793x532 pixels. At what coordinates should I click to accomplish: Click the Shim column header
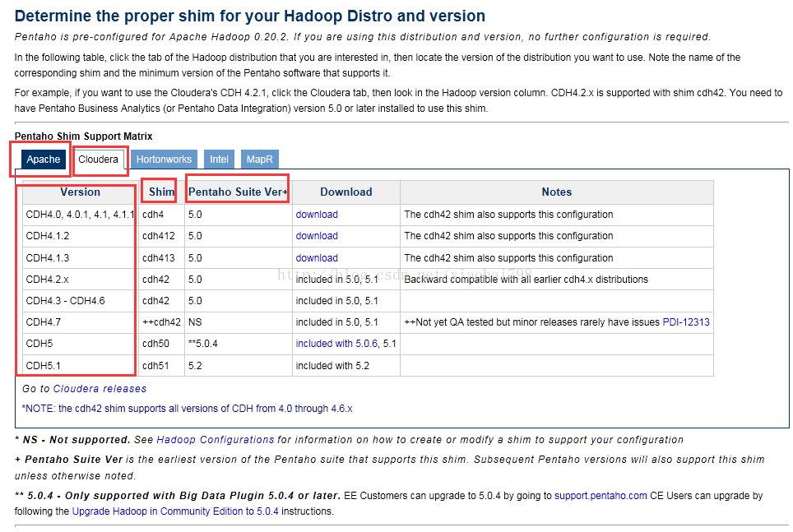click(x=162, y=192)
